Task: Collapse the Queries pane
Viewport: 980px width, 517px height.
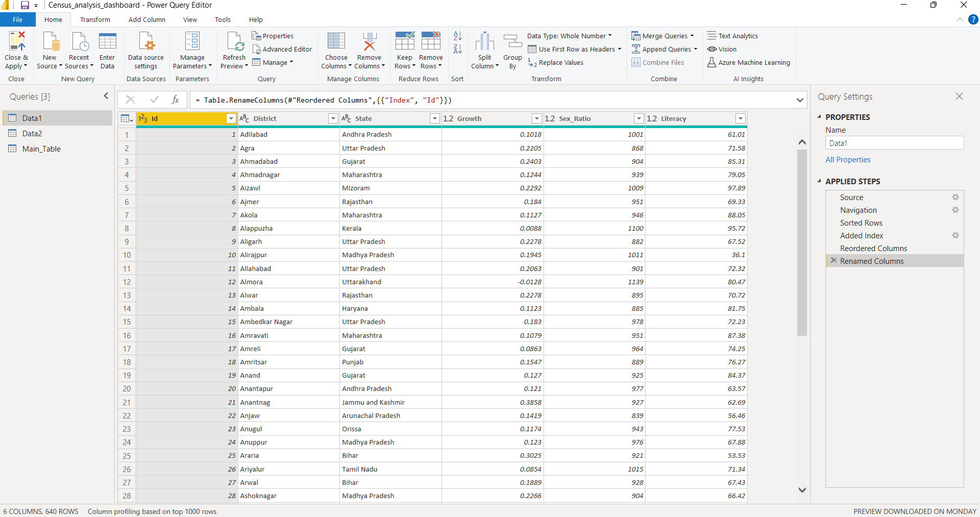Action: tap(106, 96)
